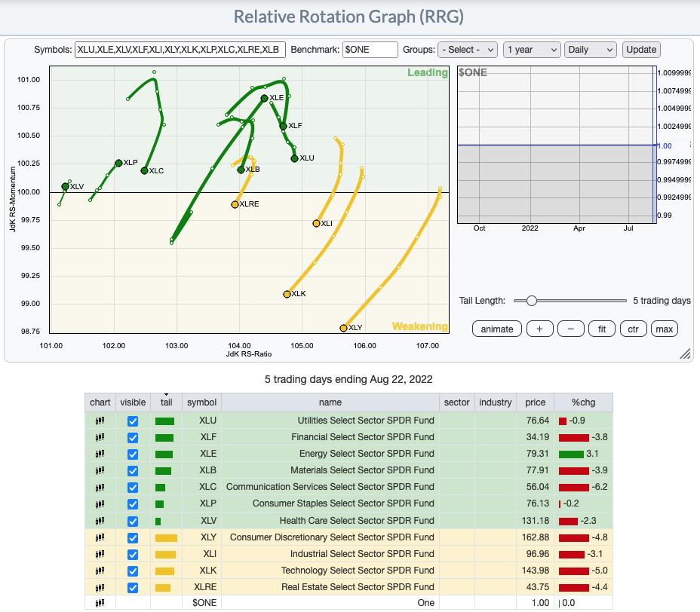Image resolution: width=700 pixels, height=612 pixels.
Task: Select the XLV point on the graph
Action: click(x=65, y=187)
